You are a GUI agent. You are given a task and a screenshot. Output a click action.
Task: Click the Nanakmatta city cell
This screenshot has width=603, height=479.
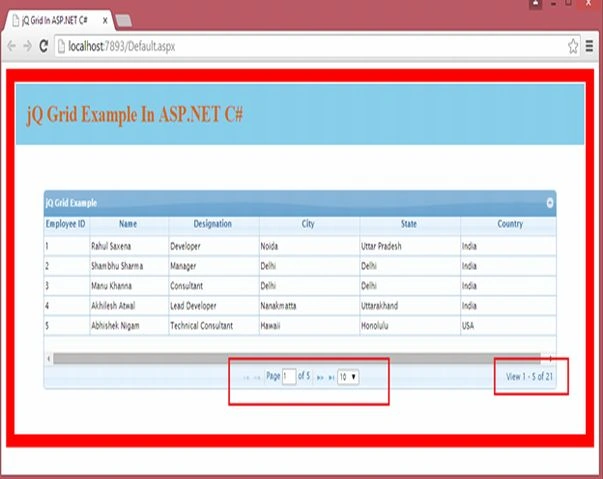[x=309, y=306]
